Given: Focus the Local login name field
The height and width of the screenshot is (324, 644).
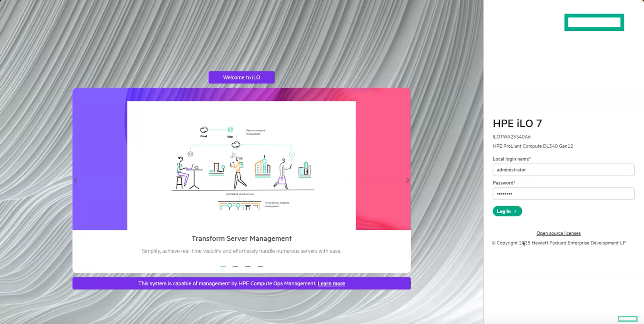Looking at the screenshot, I should pyautogui.click(x=563, y=170).
